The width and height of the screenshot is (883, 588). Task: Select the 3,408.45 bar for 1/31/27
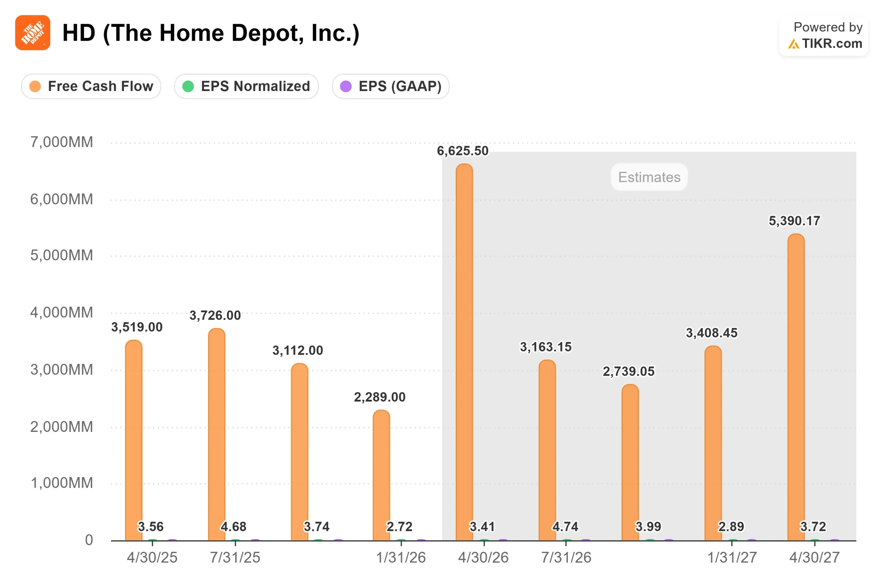pyautogui.click(x=713, y=443)
